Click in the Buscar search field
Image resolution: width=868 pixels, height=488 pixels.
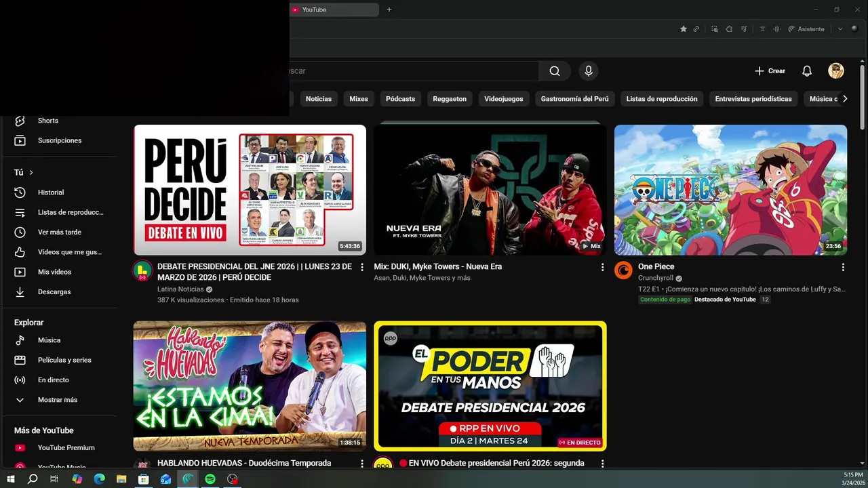[x=414, y=71]
